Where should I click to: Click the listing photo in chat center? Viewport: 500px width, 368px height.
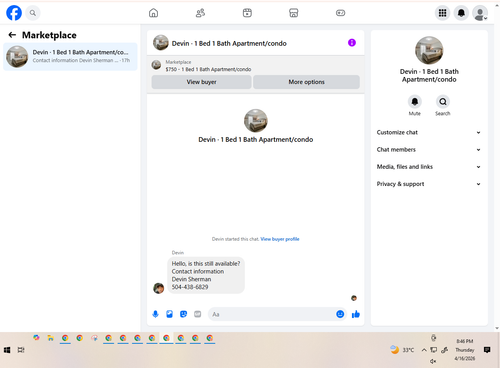(256, 121)
